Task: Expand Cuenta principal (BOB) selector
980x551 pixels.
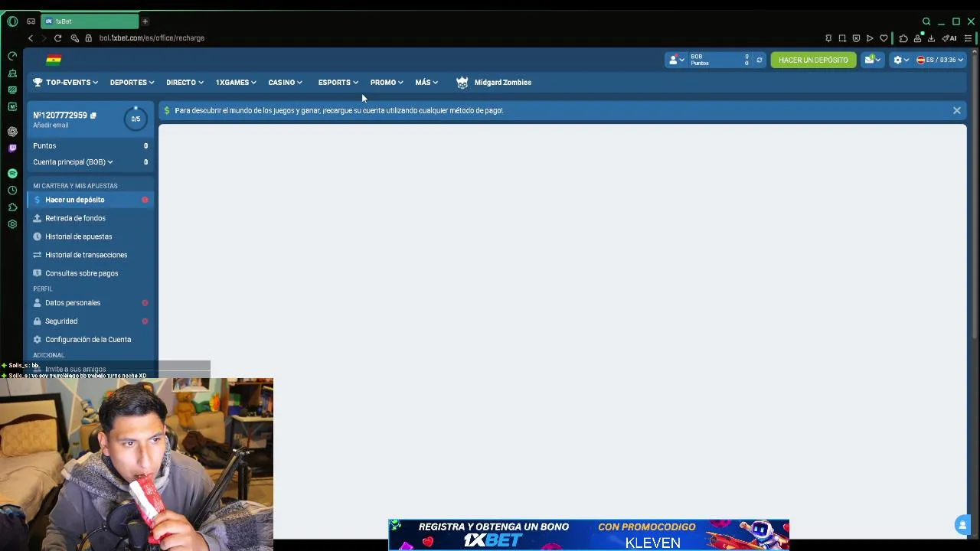Action: pos(73,162)
